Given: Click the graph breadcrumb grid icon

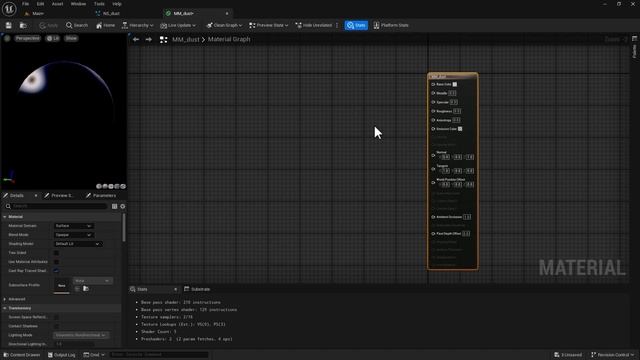Looking at the screenshot, I should [164, 40].
